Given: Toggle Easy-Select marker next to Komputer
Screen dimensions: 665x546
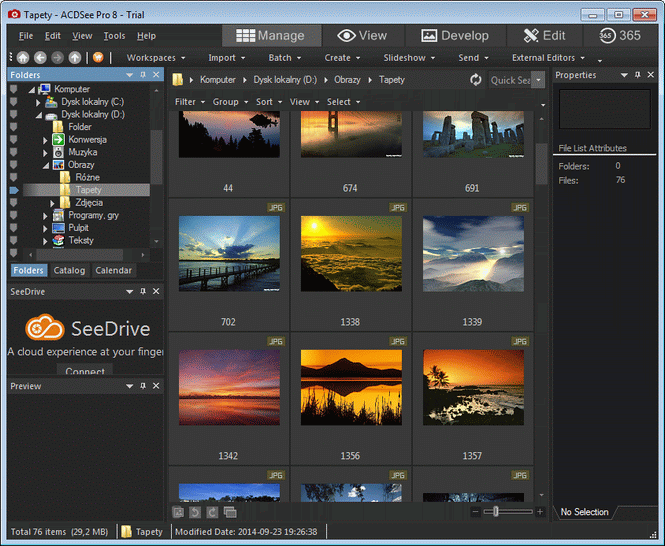Looking at the screenshot, I should [14, 89].
